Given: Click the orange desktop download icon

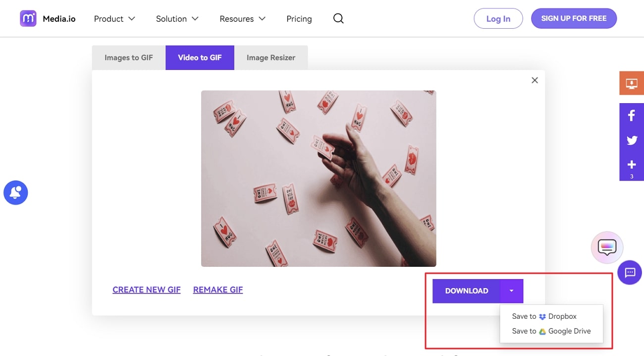Looking at the screenshot, I should pyautogui.click(x=631, y=83).
